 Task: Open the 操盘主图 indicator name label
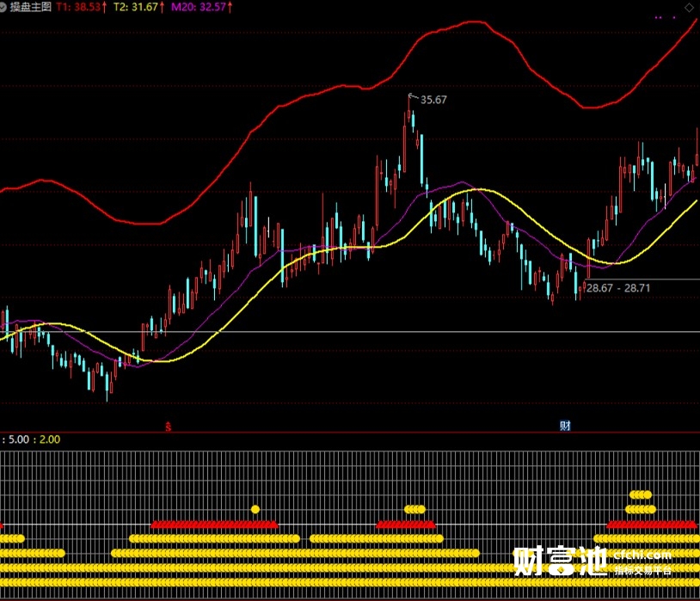click(x=32, y=7)
